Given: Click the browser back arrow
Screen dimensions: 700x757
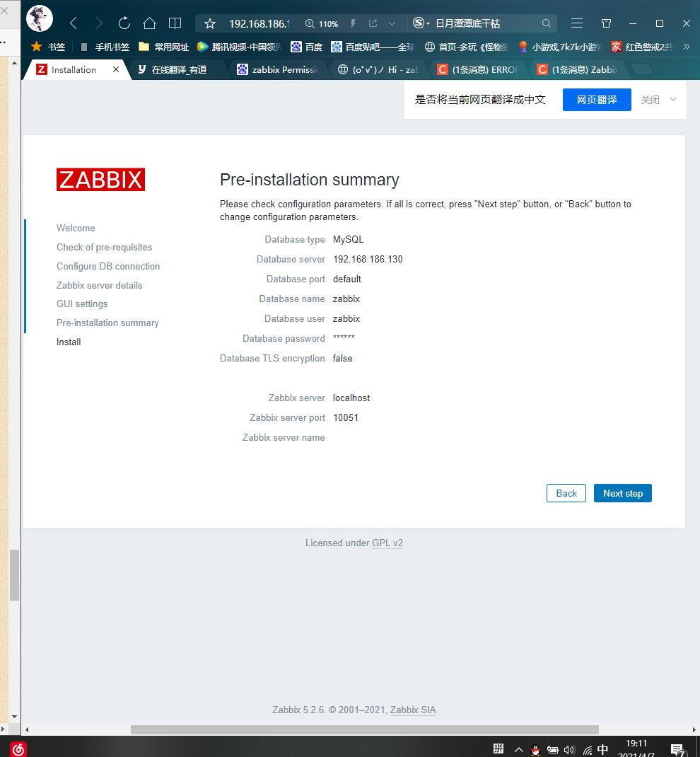Looking at the screenshot, I should [x=74, y=23].
